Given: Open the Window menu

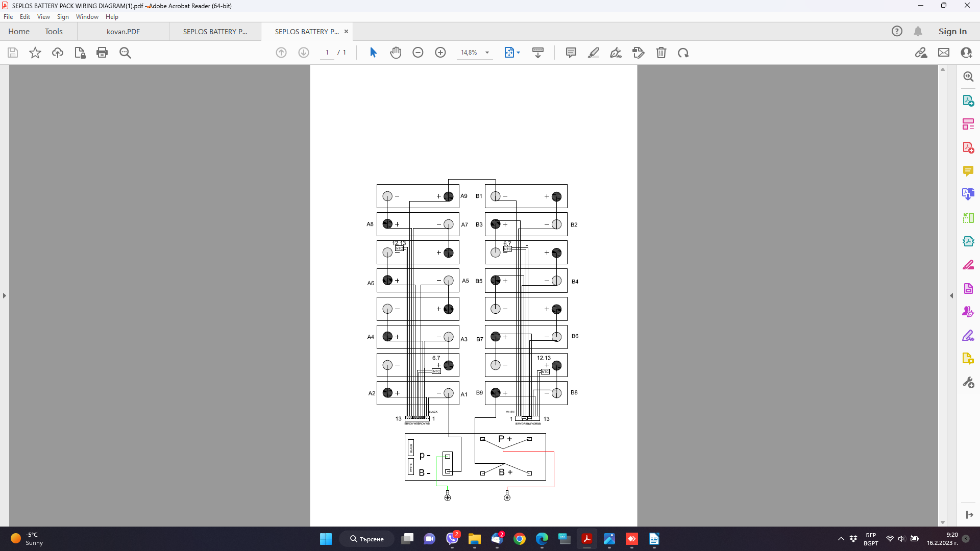Looking at the screenshot, I should (87, 17).
